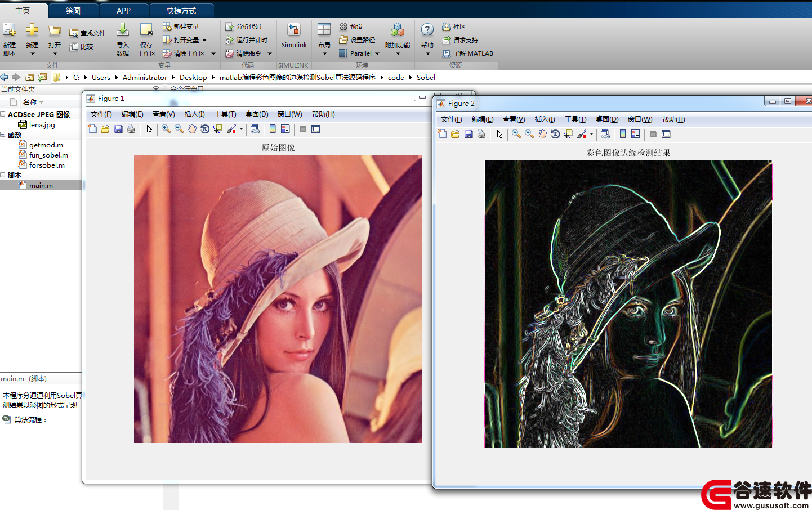This screenshot has width=812, height=510.
Task: Select Rotate 3D tool in Figure 1
Action: (x=205, y=129)
